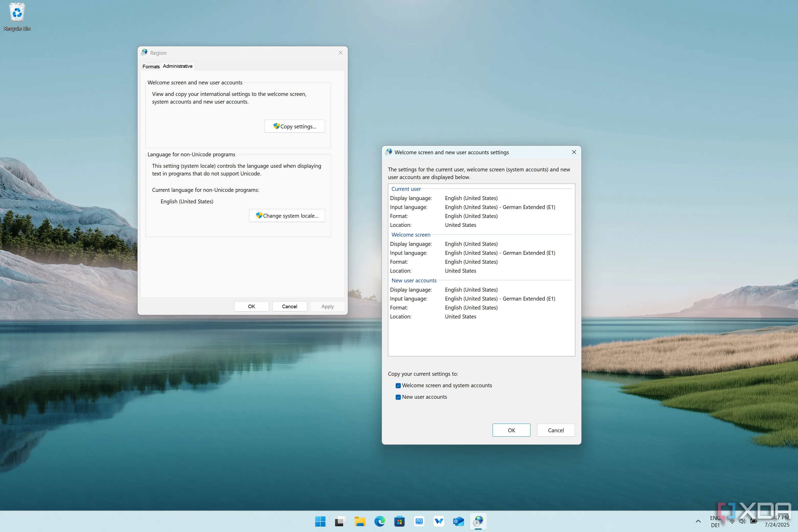The height and width of the screenshot is (532, 798).
Task: Click the ENG DE1 language indicator
Action: coord(716,522)
